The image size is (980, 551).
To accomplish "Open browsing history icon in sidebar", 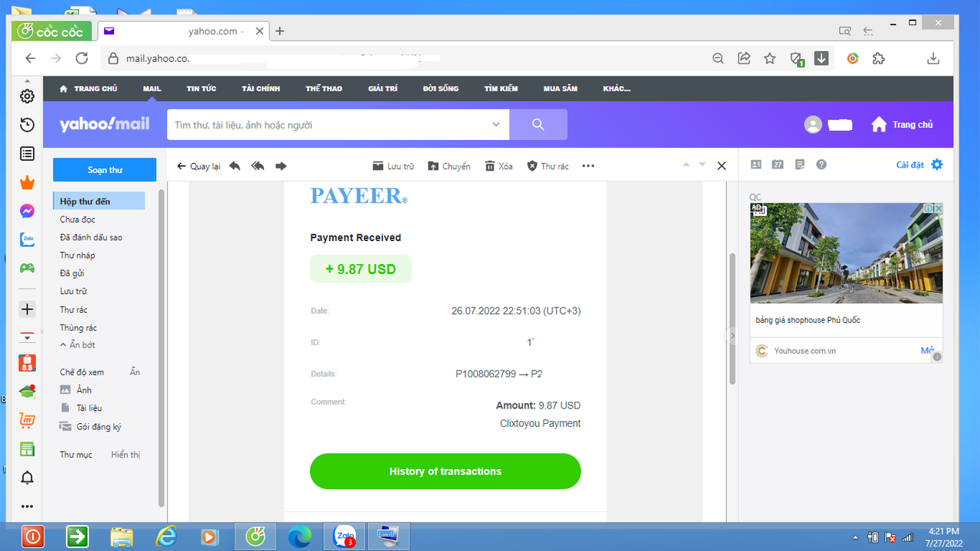I will click(27, 125).
